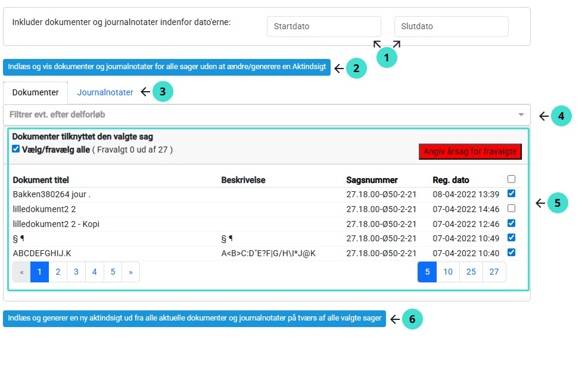The height and width of the screenshot is (392, 582).
Task: Go to page 3 of documents
Action: tap(76, 272)
